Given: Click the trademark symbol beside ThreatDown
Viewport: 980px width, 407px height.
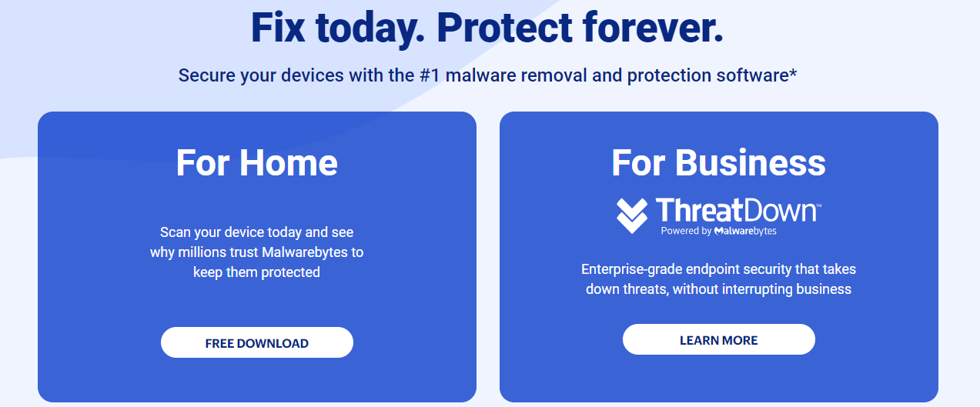Looking at the screenshot, I should point(818,206).
